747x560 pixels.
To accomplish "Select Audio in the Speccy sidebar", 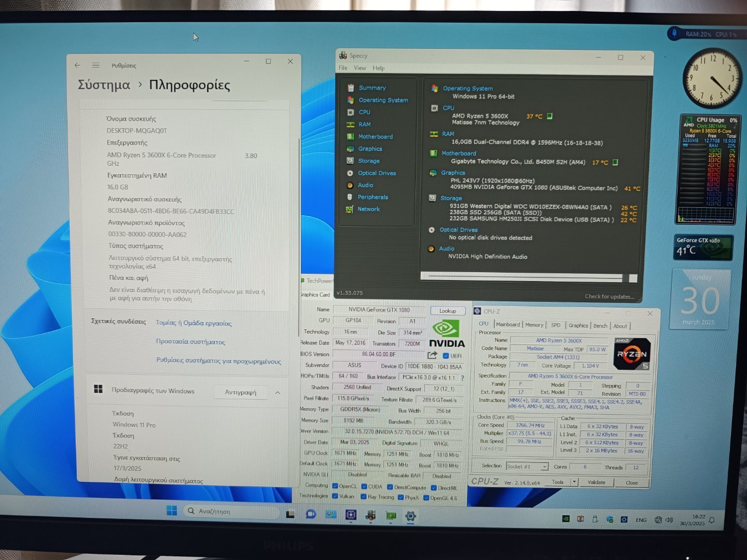I will (x=365, y=185).
